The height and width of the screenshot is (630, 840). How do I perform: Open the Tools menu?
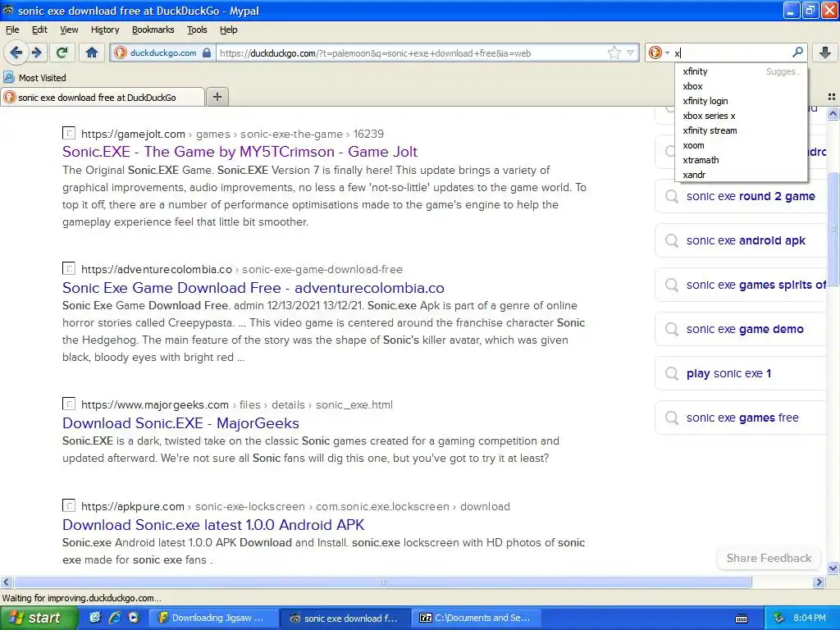coord(197,30)
